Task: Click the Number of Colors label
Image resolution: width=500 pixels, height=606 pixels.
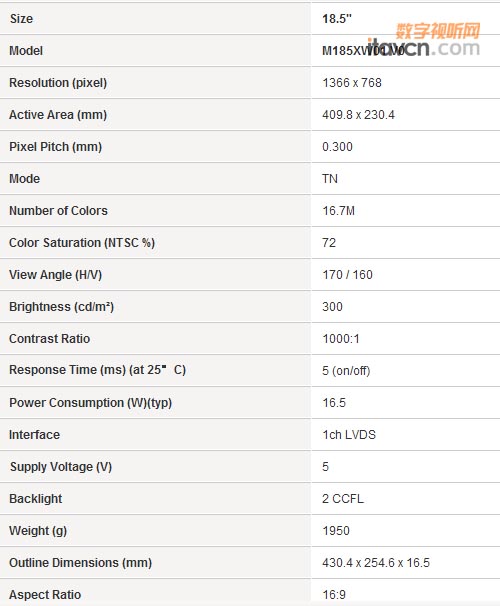Action: [x=58, y=211]
